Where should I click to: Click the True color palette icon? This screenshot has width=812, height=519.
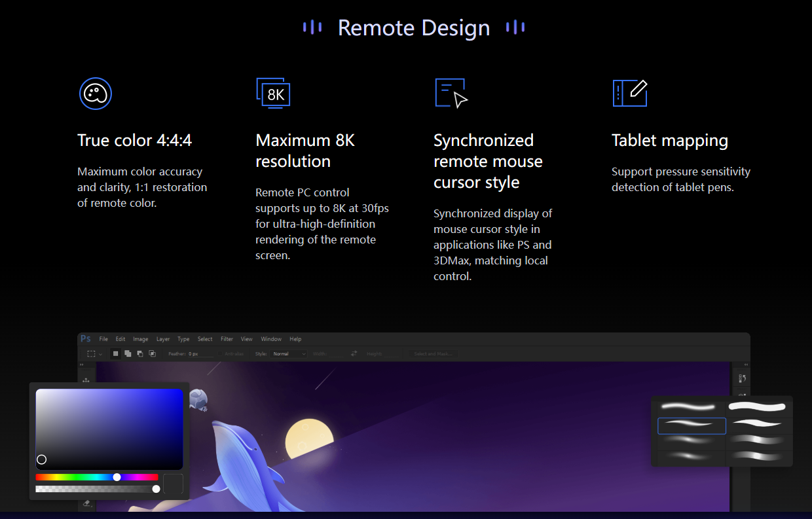pos(96,93)
